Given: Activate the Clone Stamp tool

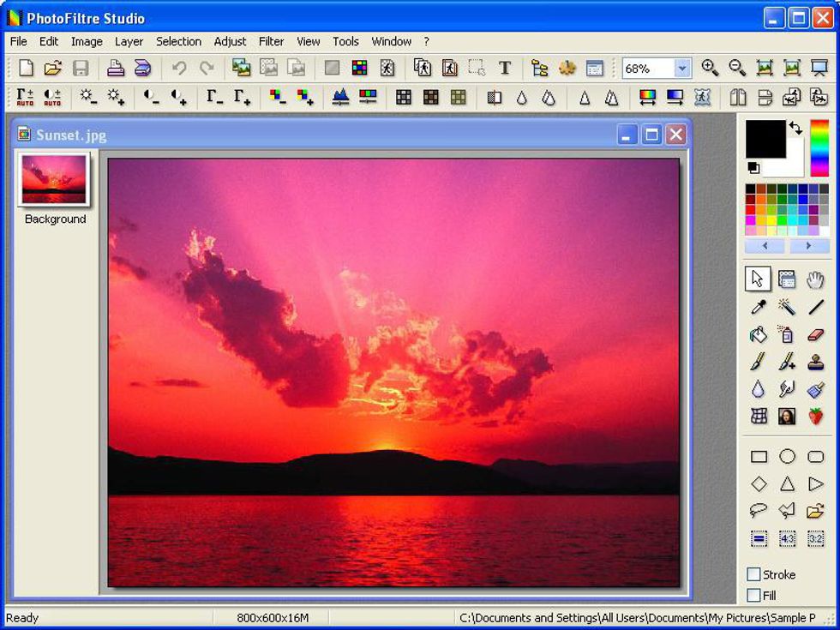Looking at the screenshot, I should coord(815,362).
